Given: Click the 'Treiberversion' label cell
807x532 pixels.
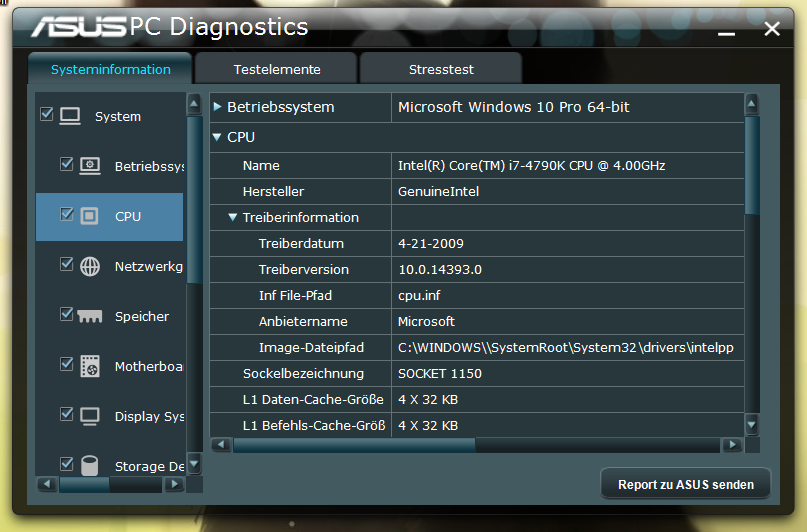Looking at the screenshot, I should point(301,270).
